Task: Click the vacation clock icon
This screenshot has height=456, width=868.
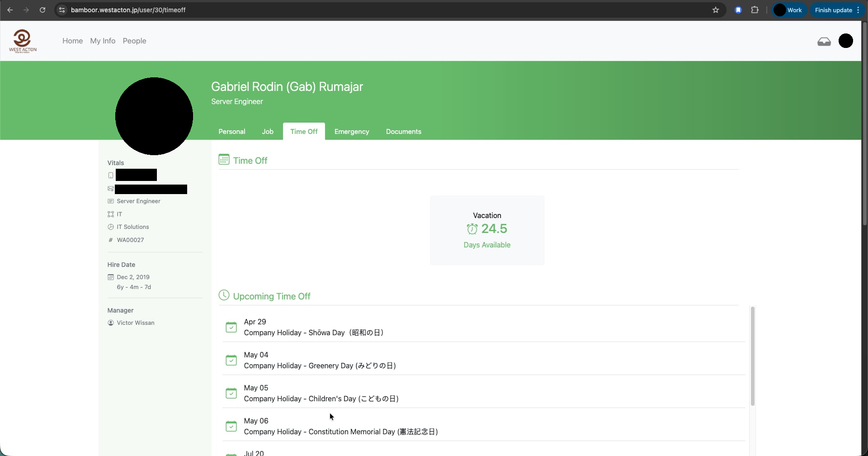Action: 472,229
